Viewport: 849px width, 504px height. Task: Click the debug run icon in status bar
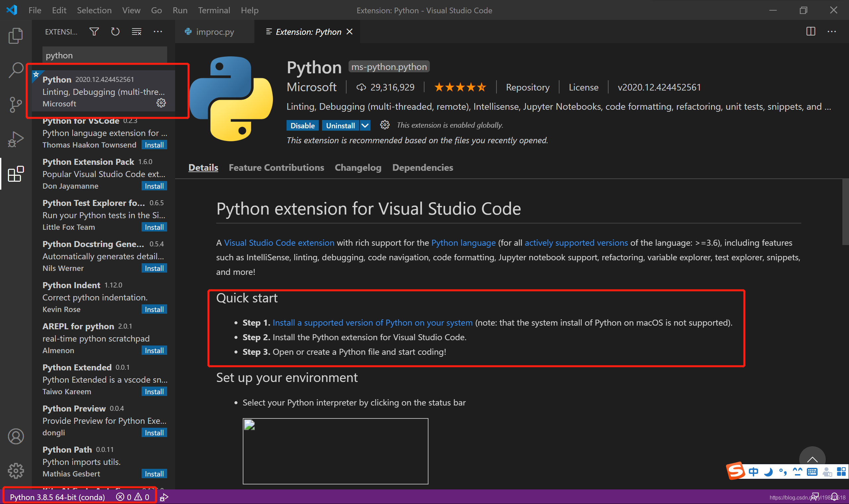pyautogui.click(x=164, y=497)
